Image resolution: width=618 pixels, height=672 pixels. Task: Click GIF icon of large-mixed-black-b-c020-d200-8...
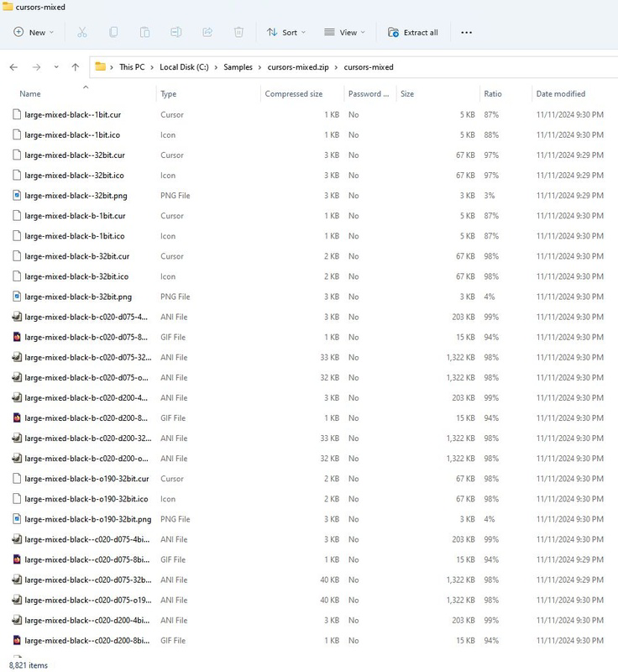(17, 417)
